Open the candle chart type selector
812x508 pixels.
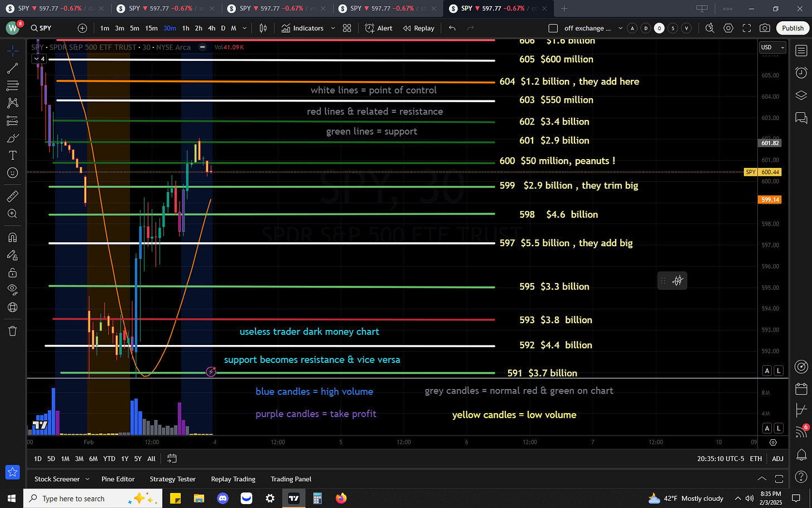click(x=263, y=28)
